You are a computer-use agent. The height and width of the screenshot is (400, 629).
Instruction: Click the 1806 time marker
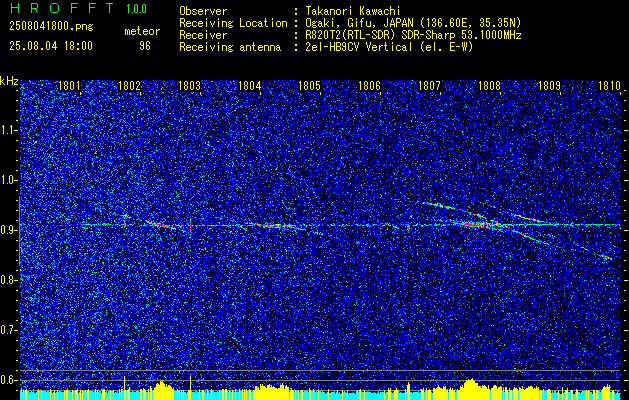[x=369, y=86]
